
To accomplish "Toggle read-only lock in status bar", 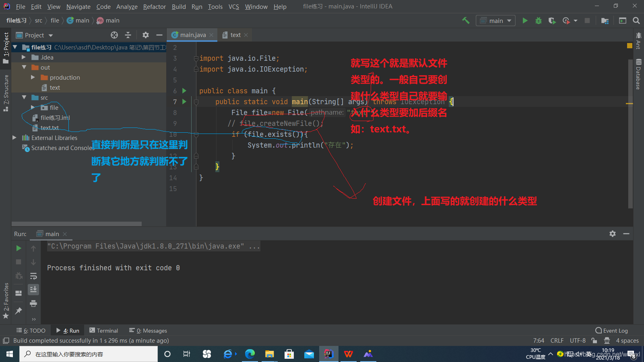I will point(594,340).
